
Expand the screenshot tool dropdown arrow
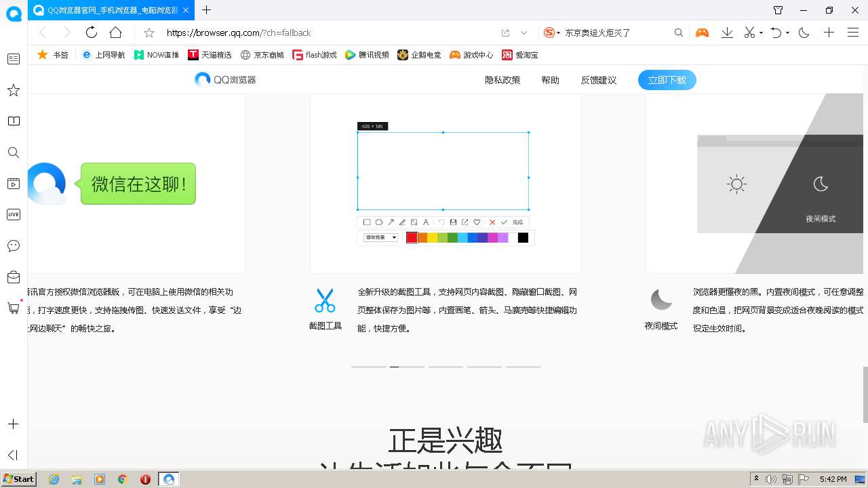pyautogui.click(x=762, y=33)
